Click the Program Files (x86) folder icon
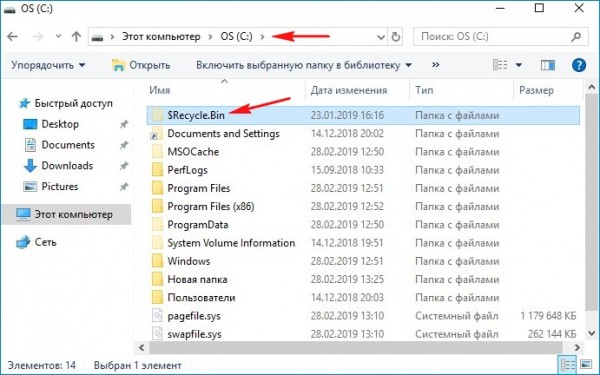 (157, 207)
